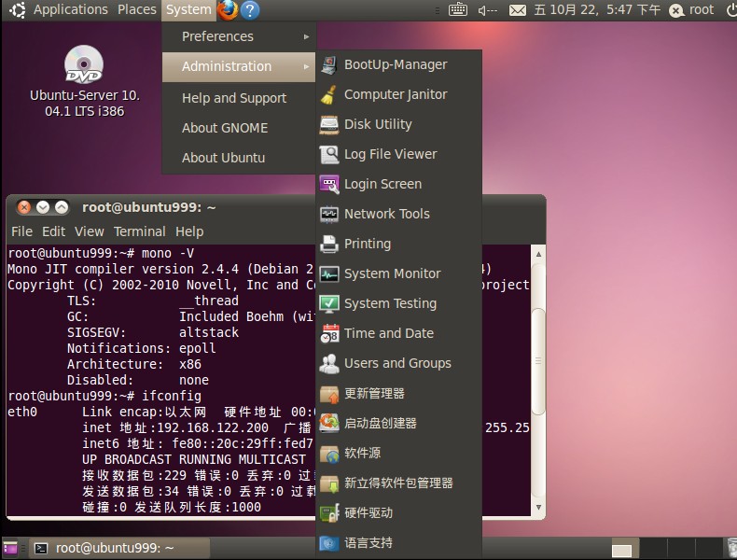The image size is (737, 560).
Task: Open Login Screen settings icon
Action: pyautogui.click(x=329, y=184)
